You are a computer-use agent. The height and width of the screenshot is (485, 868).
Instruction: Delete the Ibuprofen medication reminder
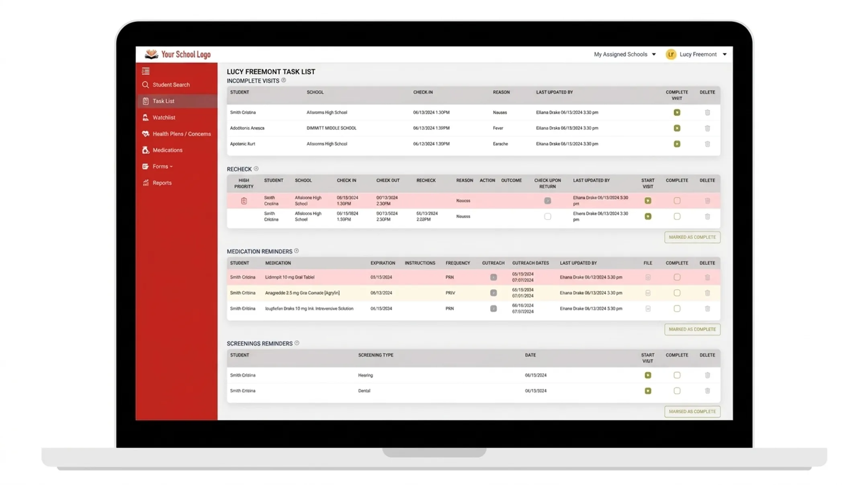(707, 309)
